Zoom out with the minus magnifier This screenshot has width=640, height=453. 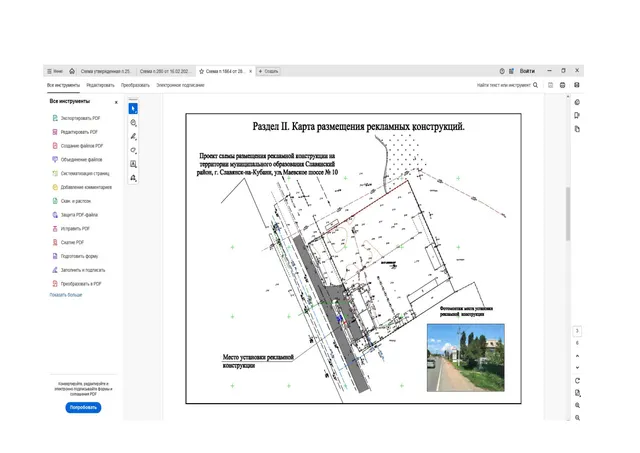click(x=577, y=418)
